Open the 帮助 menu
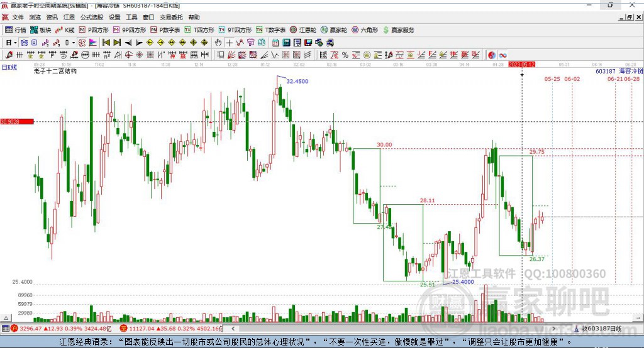Viewport: 644px width, 348px height. coord(194,17)
